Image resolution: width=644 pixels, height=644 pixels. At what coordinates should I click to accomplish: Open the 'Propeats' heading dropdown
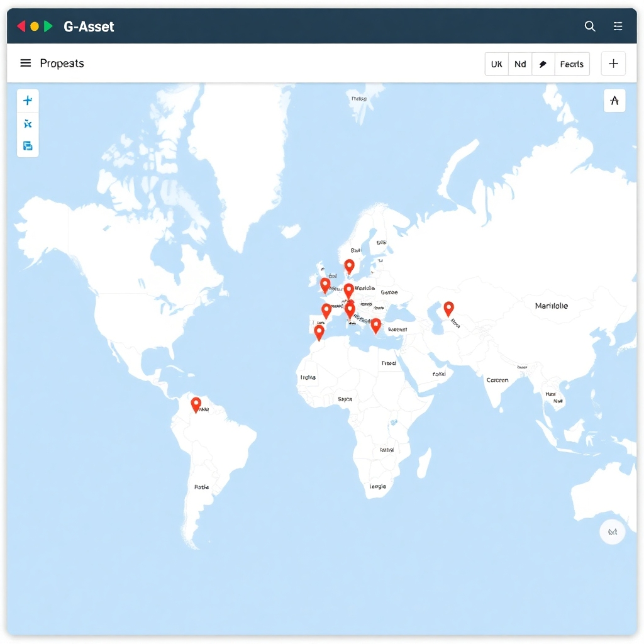[62, 63]
